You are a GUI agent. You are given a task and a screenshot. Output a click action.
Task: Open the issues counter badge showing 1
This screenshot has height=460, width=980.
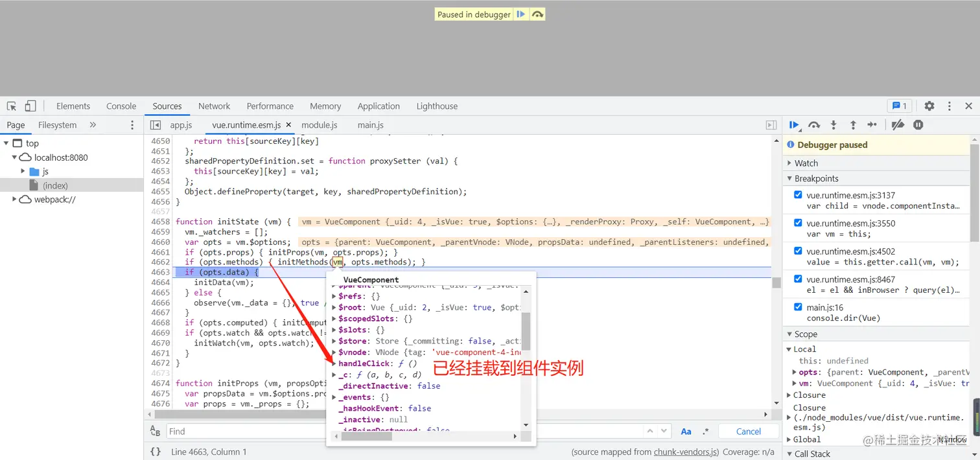pos(900,106)
